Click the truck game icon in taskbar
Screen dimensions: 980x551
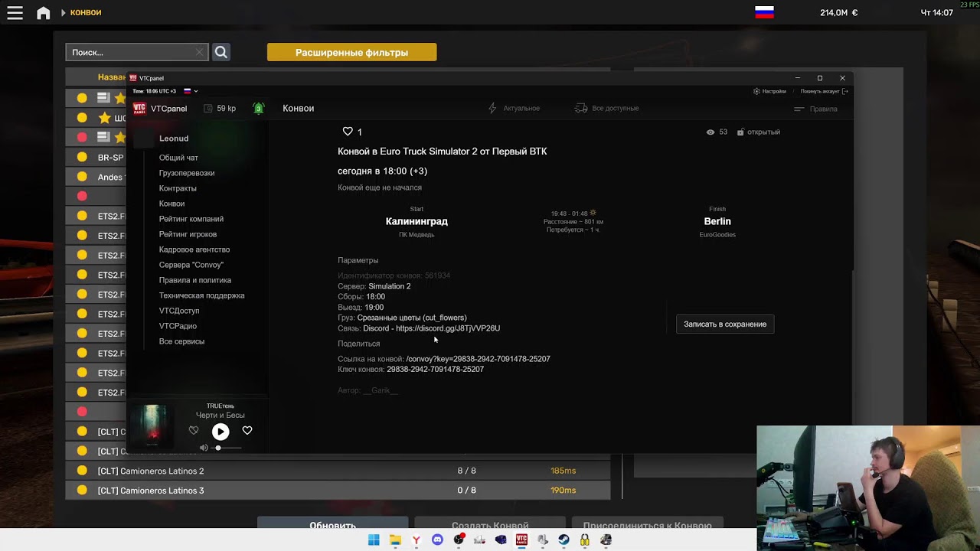(x=606, y=540)
